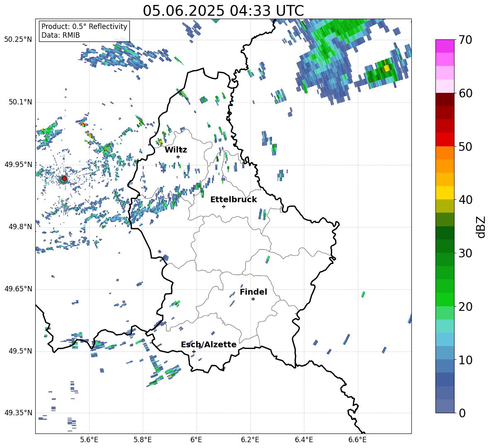Click the 49.8°N latitude label
491x448 pixels.
coord(20,227)
